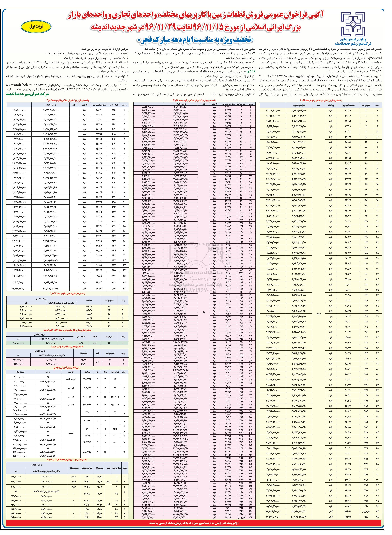Image resolution: width=392 pixels, height=535 pixels.
Task: Click area "۱۷۵۲/۲۵" in the educational land table
Action: (x=87, y=379)
